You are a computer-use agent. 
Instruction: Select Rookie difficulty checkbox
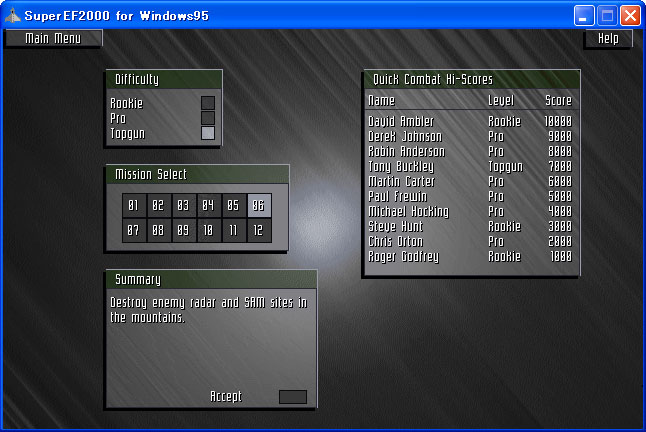pyautogui.click(x=208, y=103)
